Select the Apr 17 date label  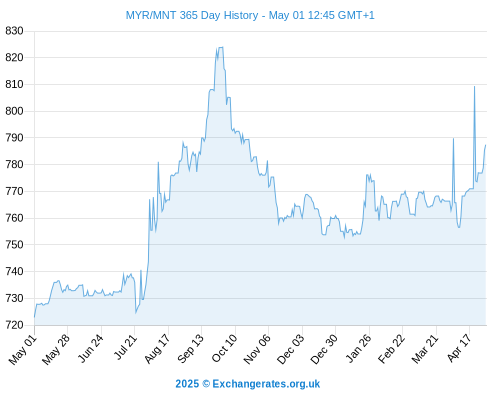(459, 348)
